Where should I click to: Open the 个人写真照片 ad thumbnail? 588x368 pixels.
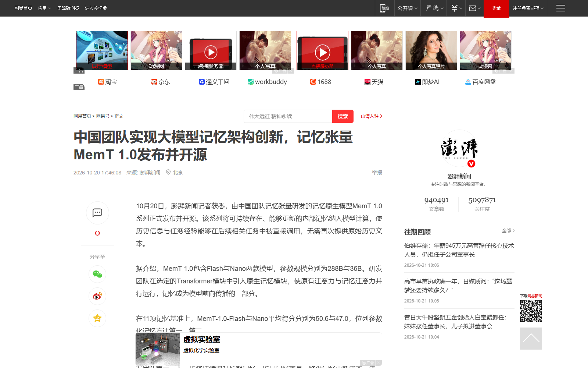click(431, 50)
